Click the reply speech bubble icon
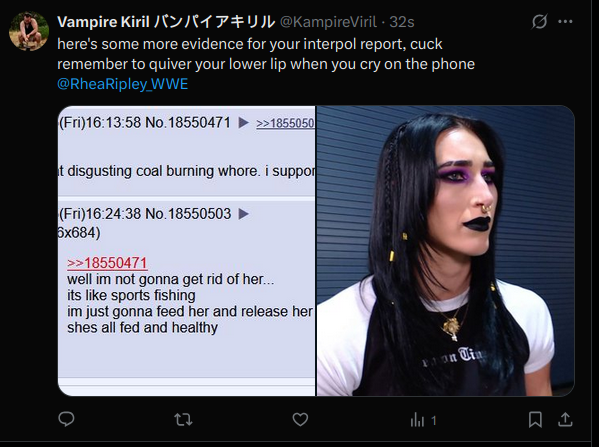599x447 pixels. coord(66,419)
